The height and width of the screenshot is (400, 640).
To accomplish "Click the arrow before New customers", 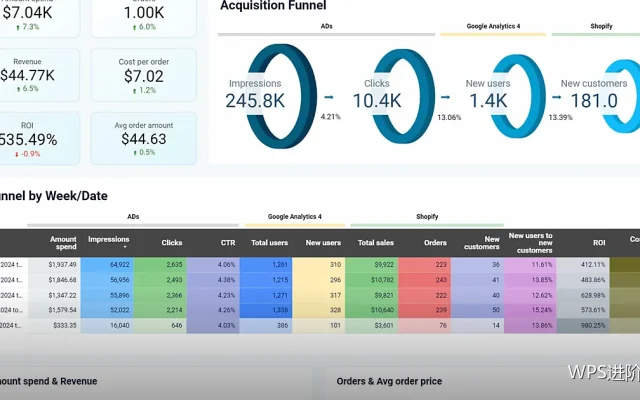I will pos(557,97).
